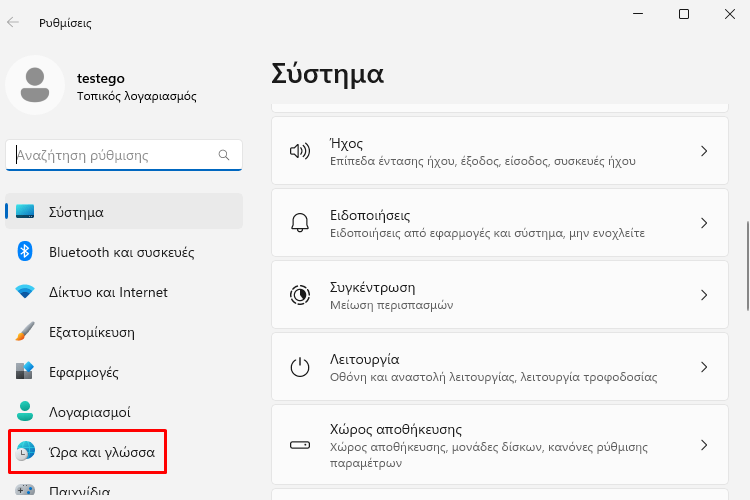Focus the Αναζήτηση ρύθμισης search field
750x500 pixels.
pyautogui.click(x=124, y=155)
